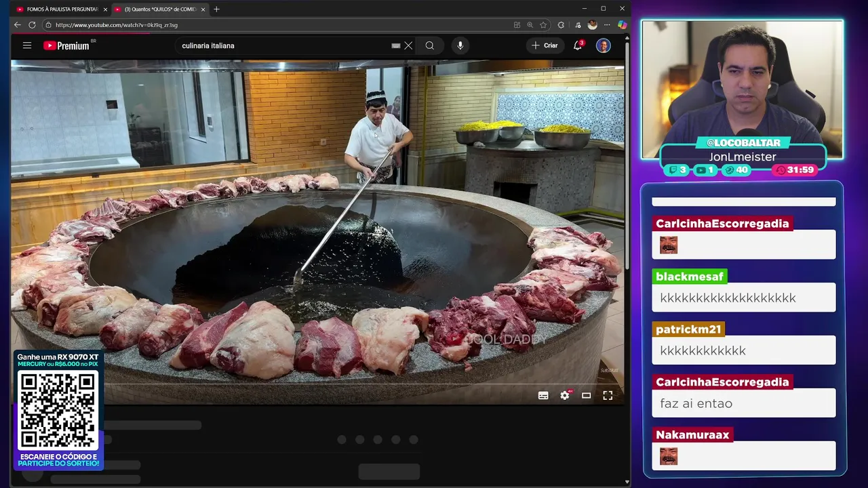868x488 pixels.
Task: Open the Criar create menu
Action: [x=545, y=45]
